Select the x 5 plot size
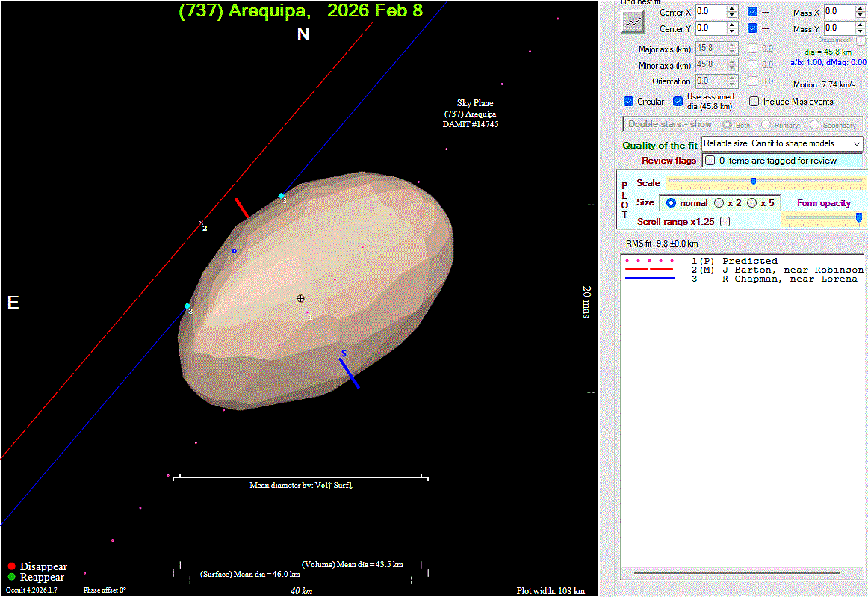The width and height of the screenshot is (868, 597). 751,202
